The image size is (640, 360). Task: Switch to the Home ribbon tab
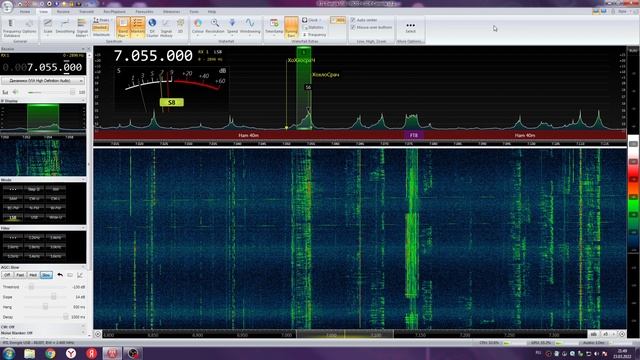click(25, 12)
